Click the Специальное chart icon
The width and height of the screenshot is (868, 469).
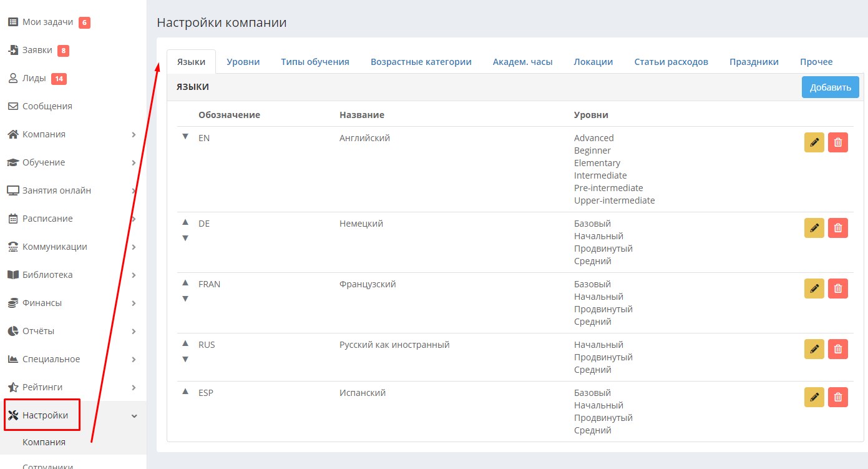(x=12, y=359)
